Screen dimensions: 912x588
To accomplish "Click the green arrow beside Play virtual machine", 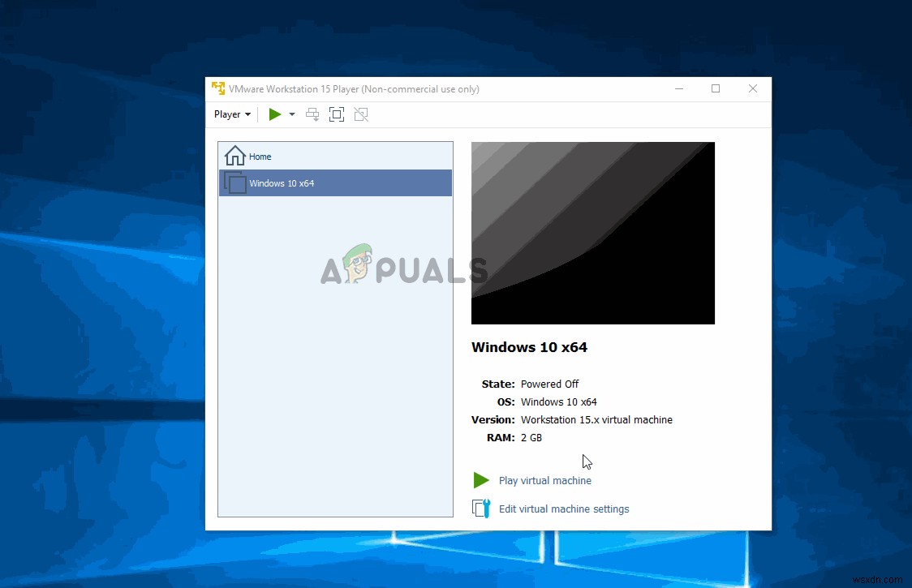I will 480,479.
